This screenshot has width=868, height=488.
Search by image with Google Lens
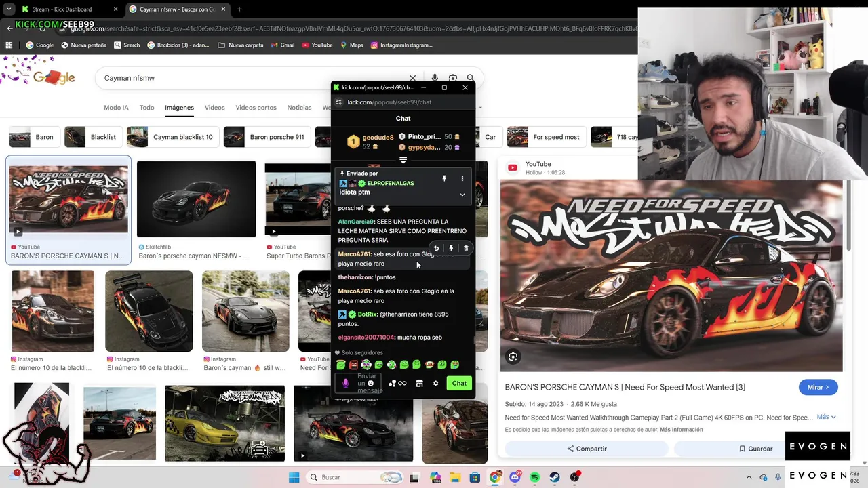(x=453, y=78)
